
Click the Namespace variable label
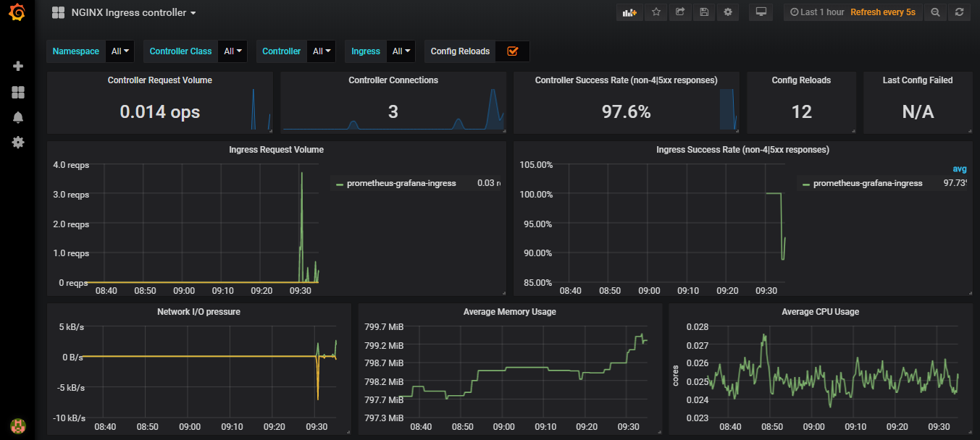click(76, 51)
